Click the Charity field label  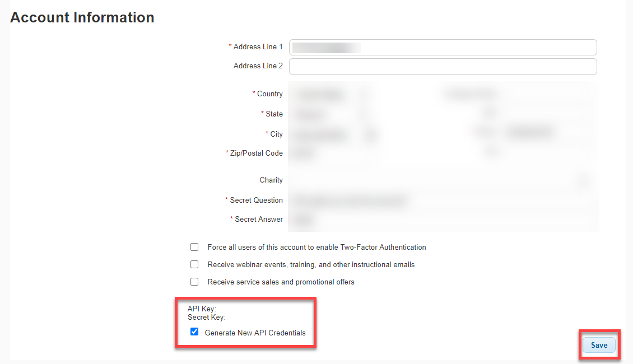[x=271, y=180]
